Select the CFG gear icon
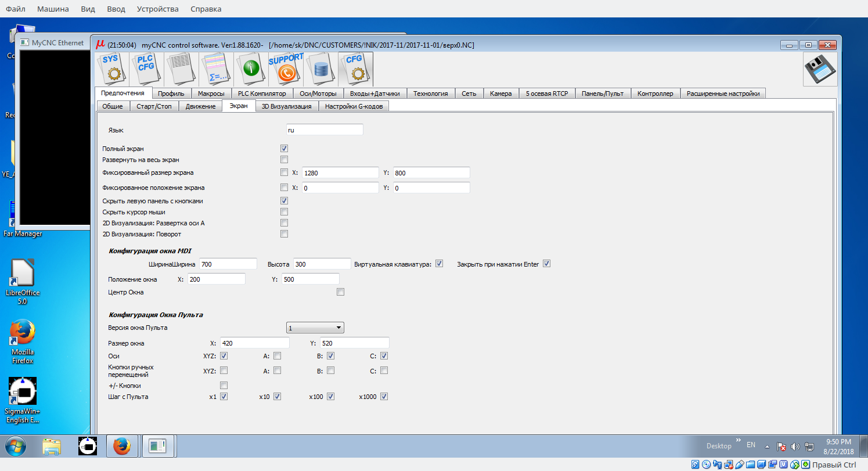This screenshot has height=471, width=868. pos(355,69)
